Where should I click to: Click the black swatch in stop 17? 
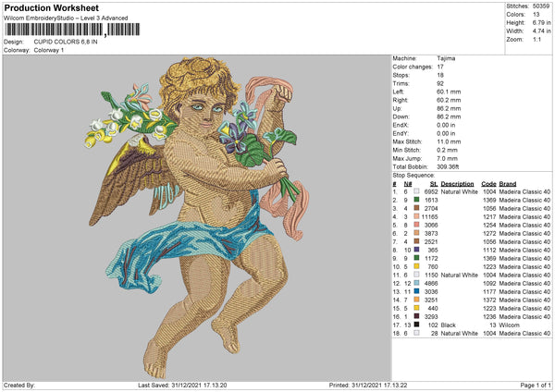pos(416,325)
